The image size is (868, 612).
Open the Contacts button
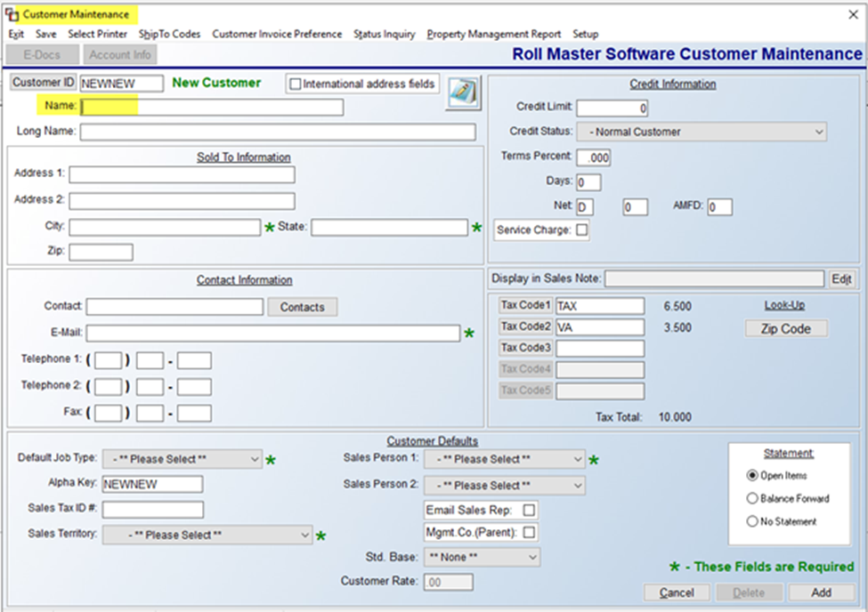click(302, 307)
